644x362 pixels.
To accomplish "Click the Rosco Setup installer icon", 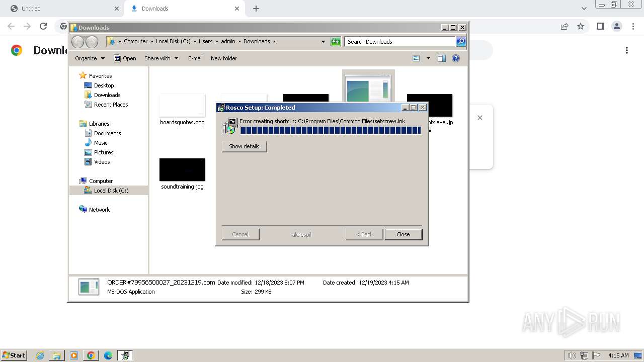I will coord(230,126).
